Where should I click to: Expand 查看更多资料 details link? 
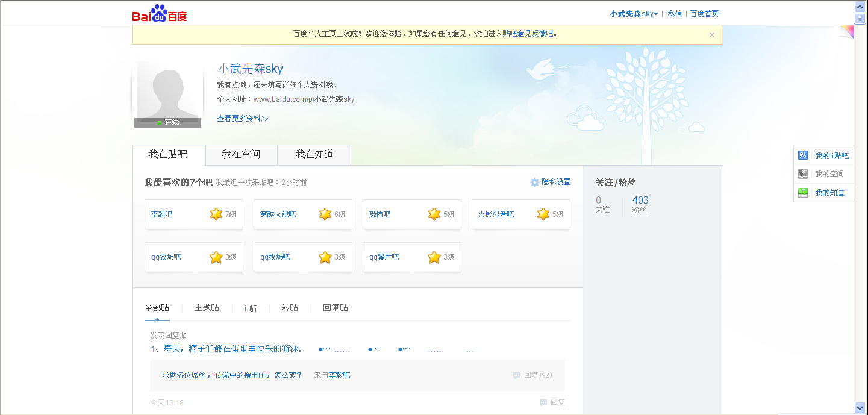pyautogui.click(x=242, y=119)
